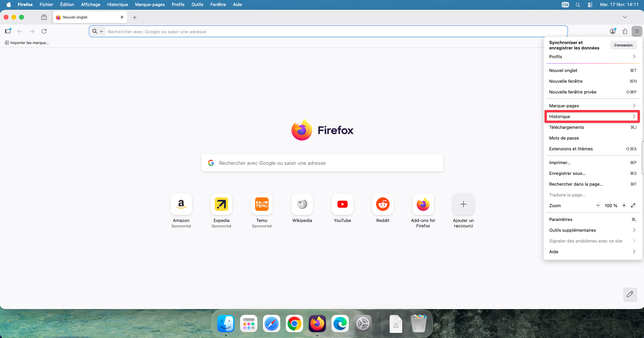Image resolution: width=644 pixels, height=338 pixels.
Task: Go forward with the forward arrow
Action: pyautogui.click(x=32, y=31)
